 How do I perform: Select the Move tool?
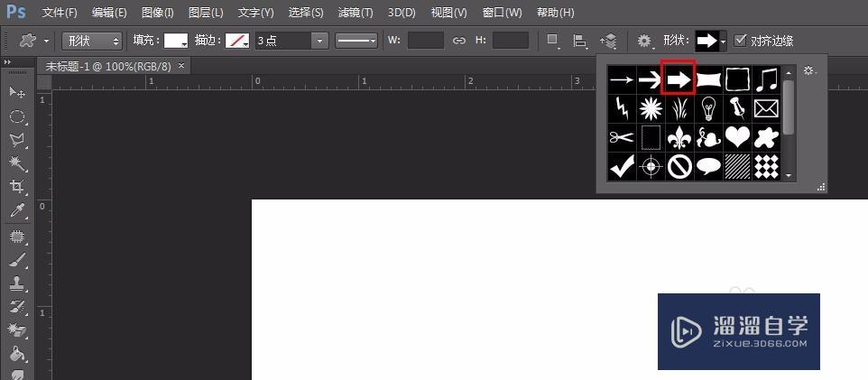(18, 92)
